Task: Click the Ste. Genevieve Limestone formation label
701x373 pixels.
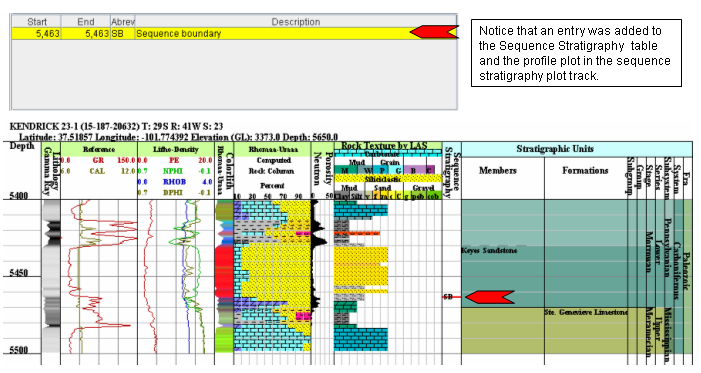Action: [586, 312]
